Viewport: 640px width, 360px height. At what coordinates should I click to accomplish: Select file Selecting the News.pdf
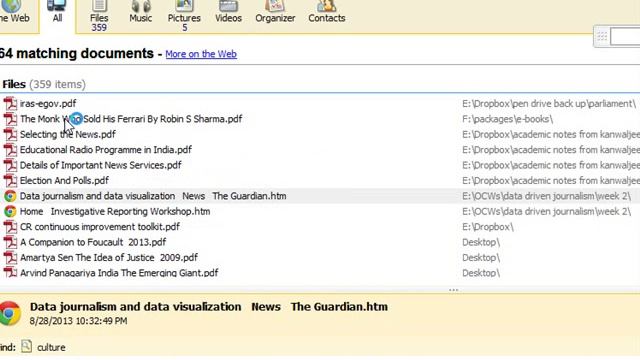[x=68, y=134]
